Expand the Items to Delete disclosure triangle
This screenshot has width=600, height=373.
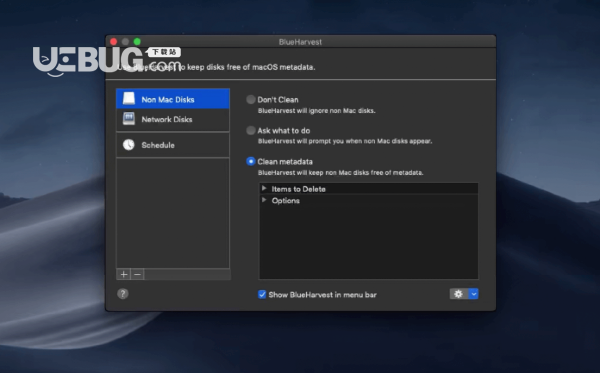(x=264, y=188)
